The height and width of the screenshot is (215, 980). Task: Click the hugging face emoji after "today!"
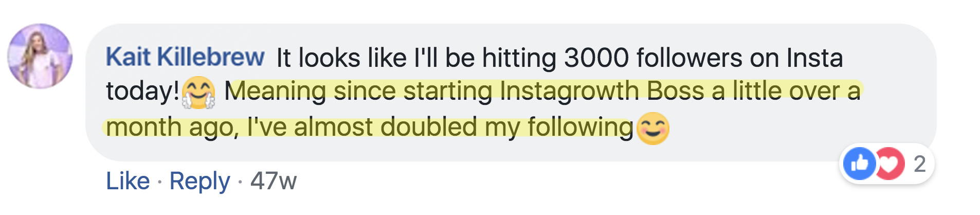[x=198, y=93]
